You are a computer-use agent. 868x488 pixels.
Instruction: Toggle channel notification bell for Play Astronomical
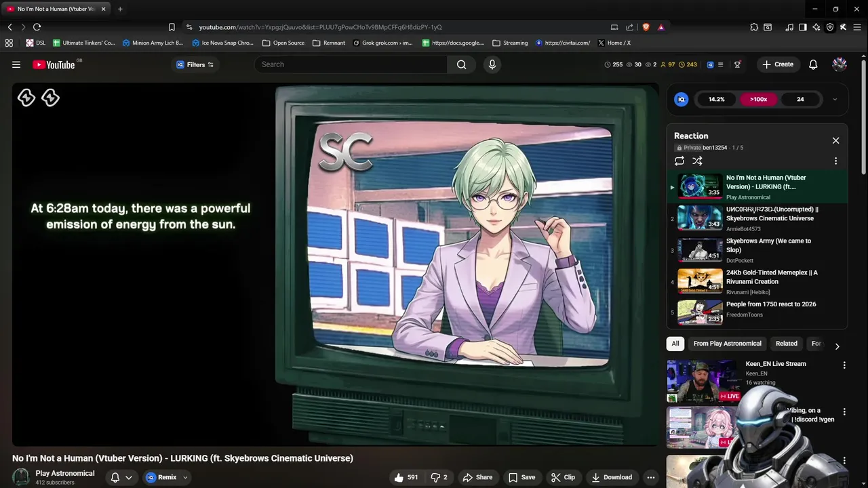(x=115, y=477)
